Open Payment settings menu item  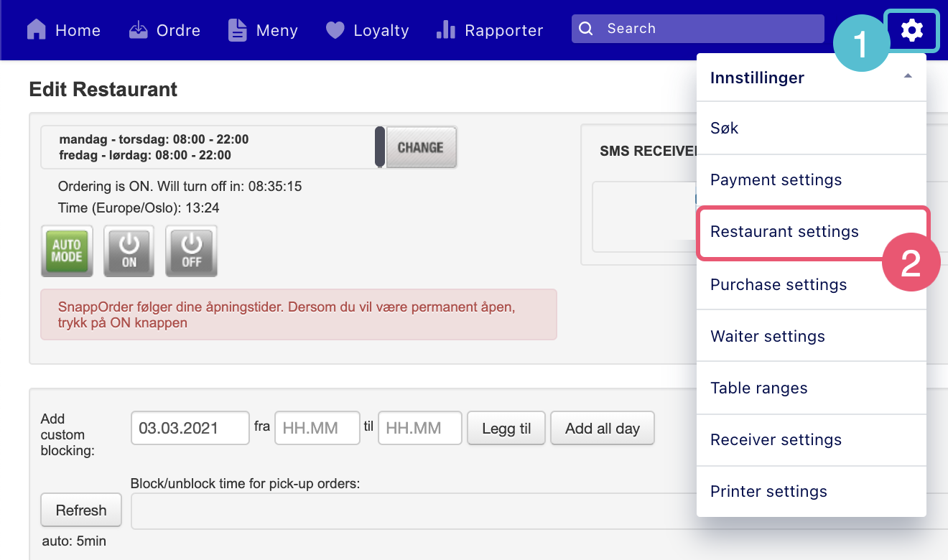coord(776,180)
